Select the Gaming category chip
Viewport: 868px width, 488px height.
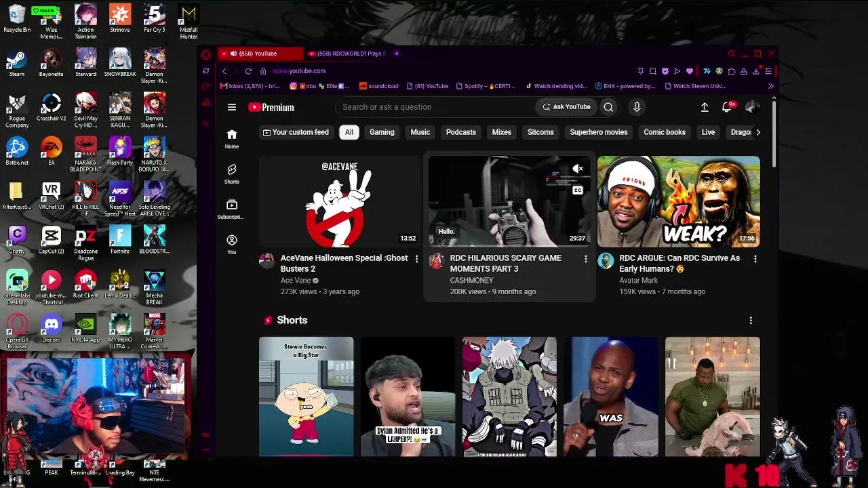click(382, 132)
